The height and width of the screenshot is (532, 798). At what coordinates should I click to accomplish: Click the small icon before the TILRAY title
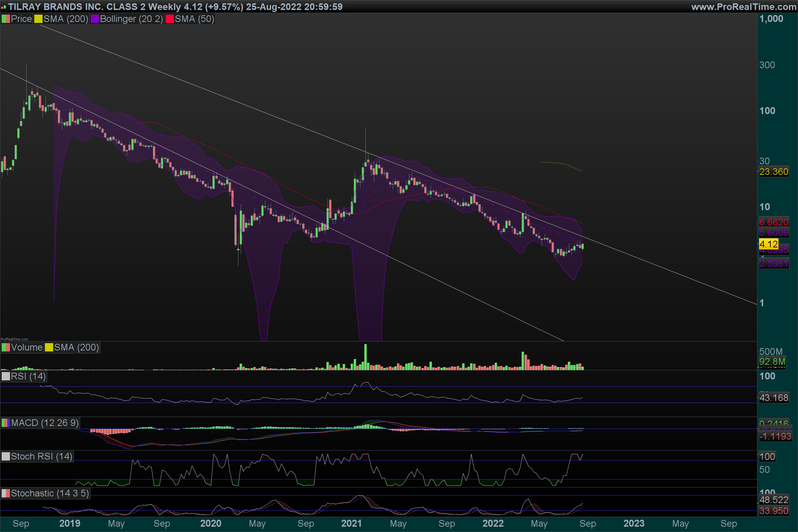tap(3, 7)
